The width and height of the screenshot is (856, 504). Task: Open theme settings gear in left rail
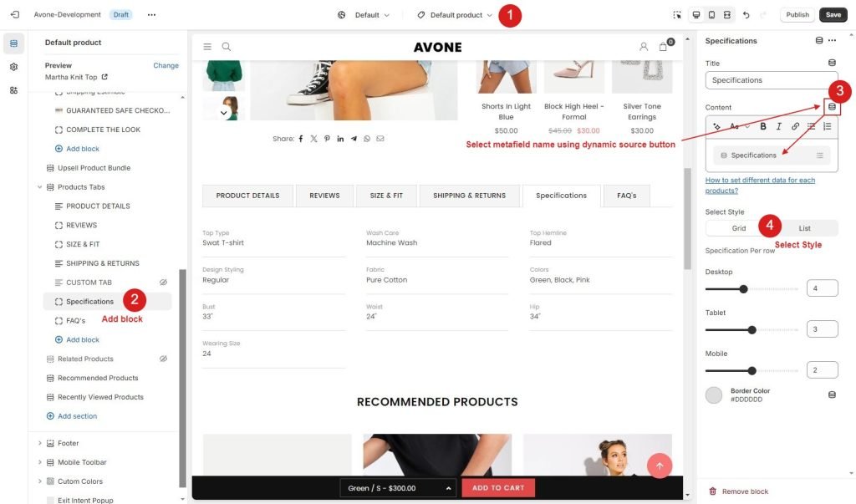click(x=13, y=67)
